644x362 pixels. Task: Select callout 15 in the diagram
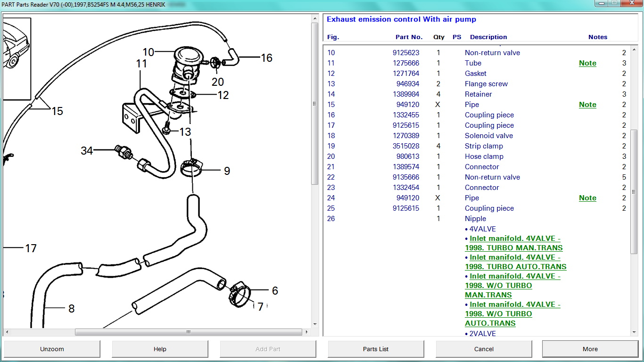point(57,111)
